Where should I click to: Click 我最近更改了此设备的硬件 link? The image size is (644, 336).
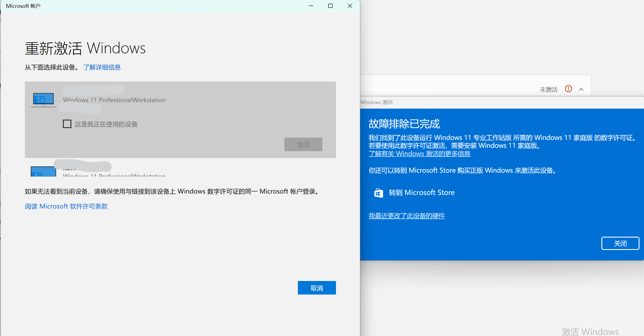pyautogui.click(x=406, y=216)
